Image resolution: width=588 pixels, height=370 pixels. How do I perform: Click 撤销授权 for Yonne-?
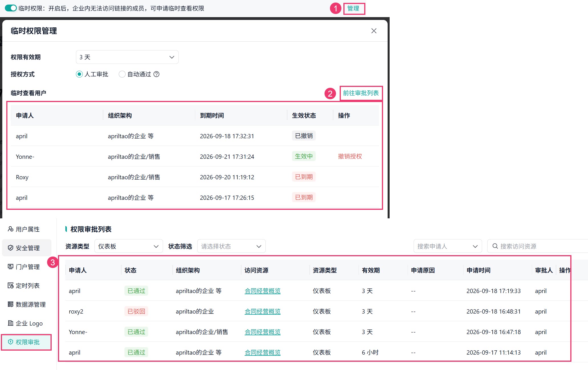pyautogui.click(x=350, y=156)
